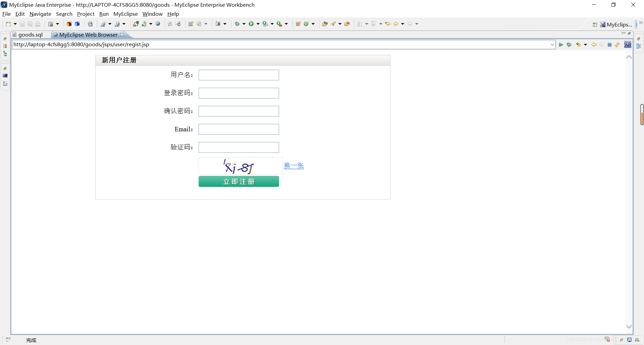Expand the New wizard dropdown arrow
The image size is (644, 345).
click(x=15, y=24)
